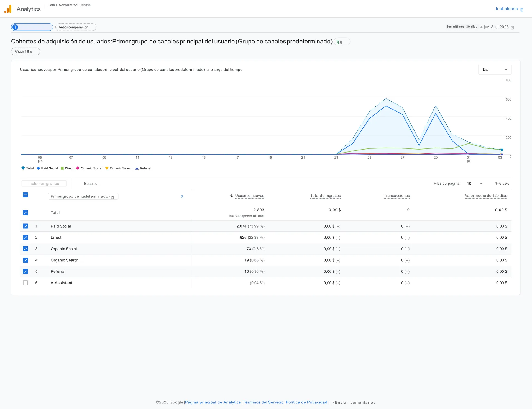Open the rows per page dropdown
The width and height of the screenshot is (532, 409).
pos(475,184)
